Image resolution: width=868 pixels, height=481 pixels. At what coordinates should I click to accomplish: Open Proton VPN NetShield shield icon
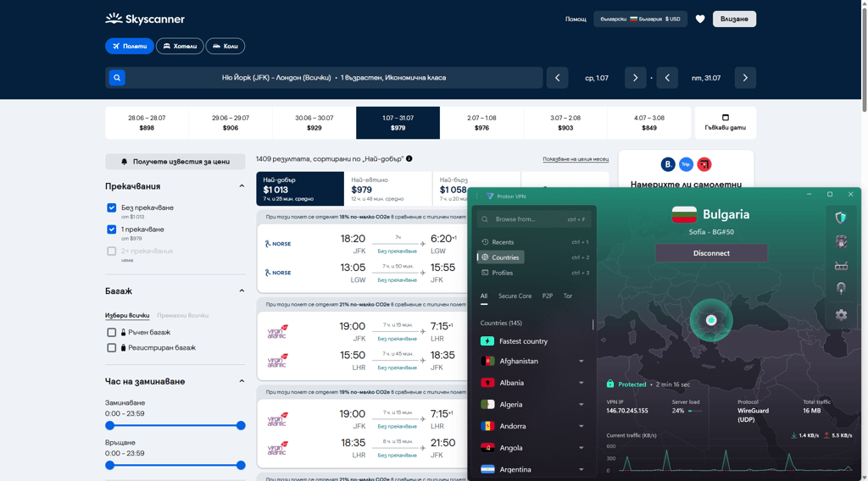[841, 218]
